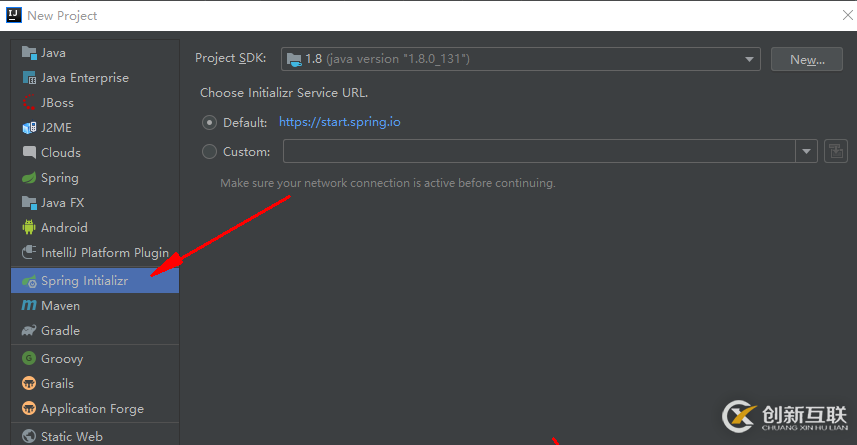The width and height of the screenshot is (857, 445).
Task: Expand the Custom URL history dropdown
Action: click(806, 151)
